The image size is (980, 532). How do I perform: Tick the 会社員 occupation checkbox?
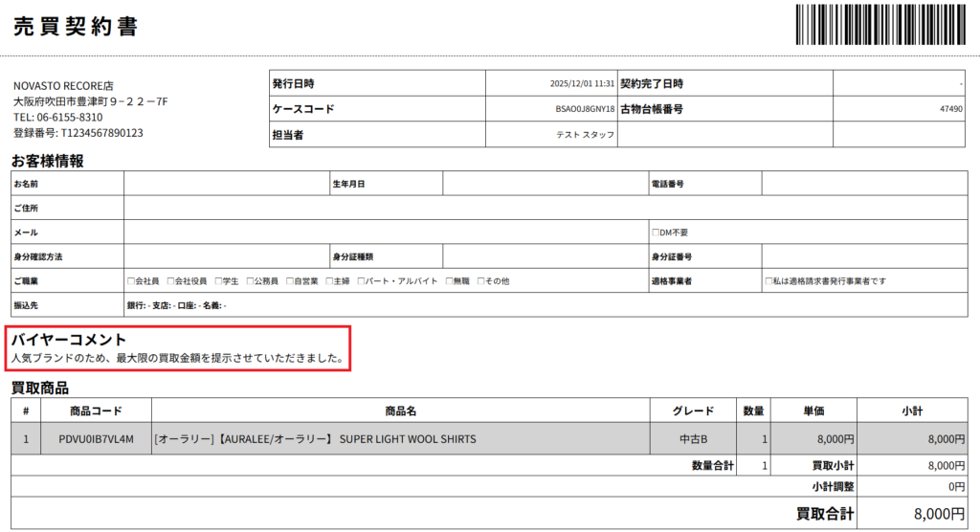click(131, 281)
